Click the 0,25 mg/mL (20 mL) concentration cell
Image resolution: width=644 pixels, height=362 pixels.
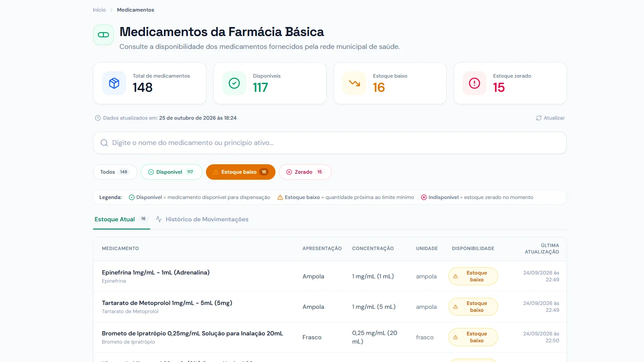point(375,337)
